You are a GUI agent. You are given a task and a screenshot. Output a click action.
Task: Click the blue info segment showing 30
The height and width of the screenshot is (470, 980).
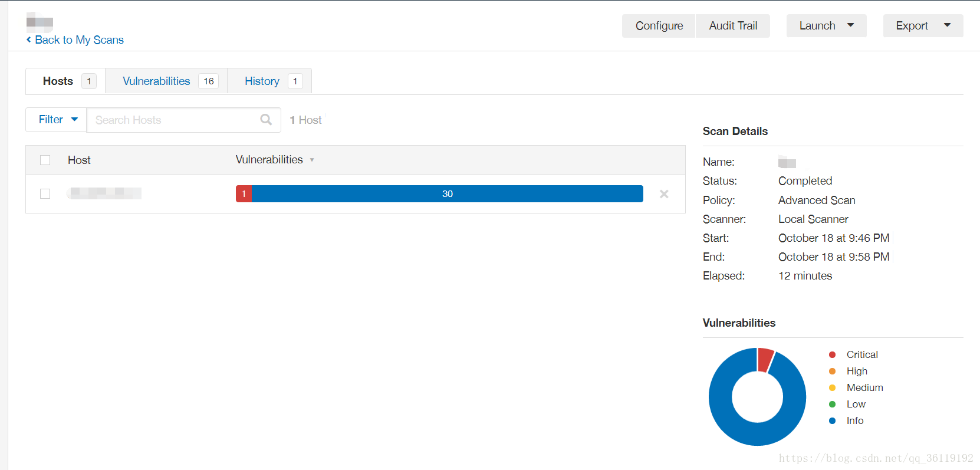coord(448,194)
